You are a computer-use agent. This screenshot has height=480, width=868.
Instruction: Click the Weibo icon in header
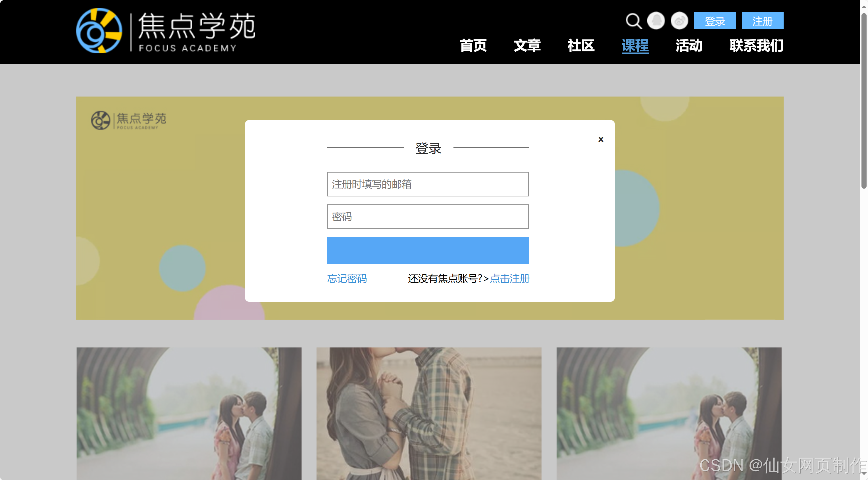point(679,21)
